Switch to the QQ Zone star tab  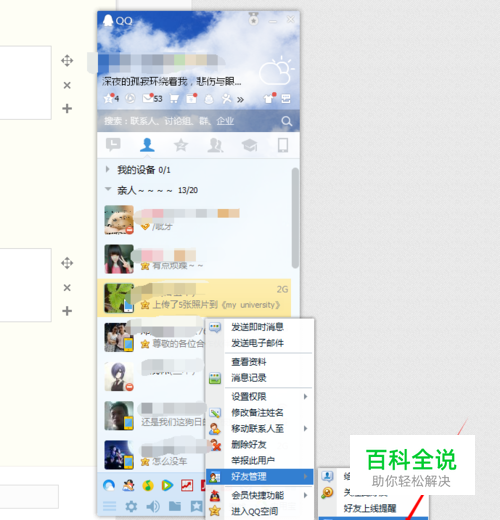(x=181, y=145)
